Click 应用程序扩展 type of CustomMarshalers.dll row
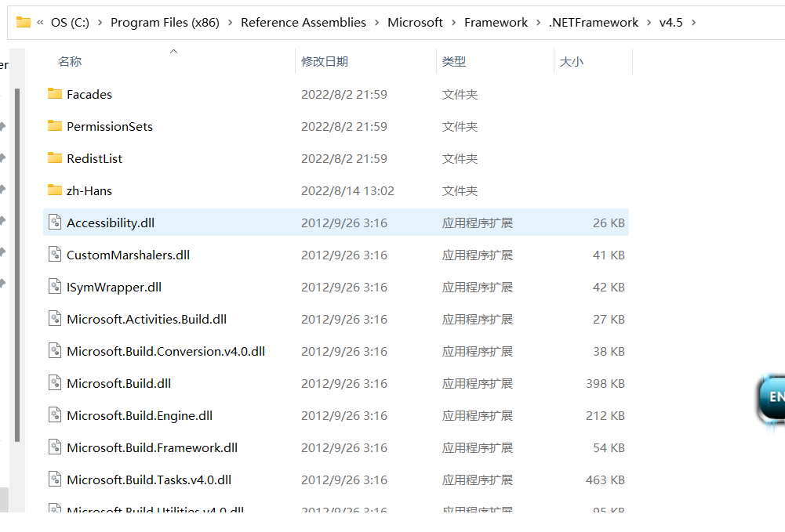 477,255
